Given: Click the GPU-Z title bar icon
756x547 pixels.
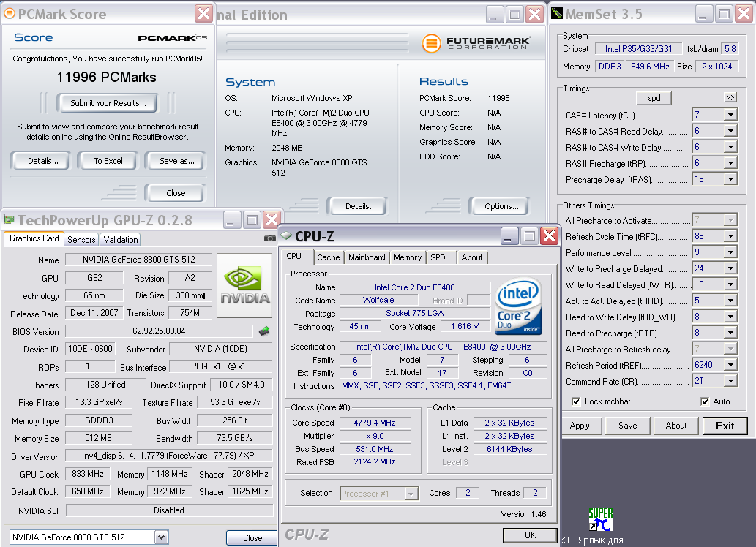Looking at the screenshot, I should (x=10, y=220).
